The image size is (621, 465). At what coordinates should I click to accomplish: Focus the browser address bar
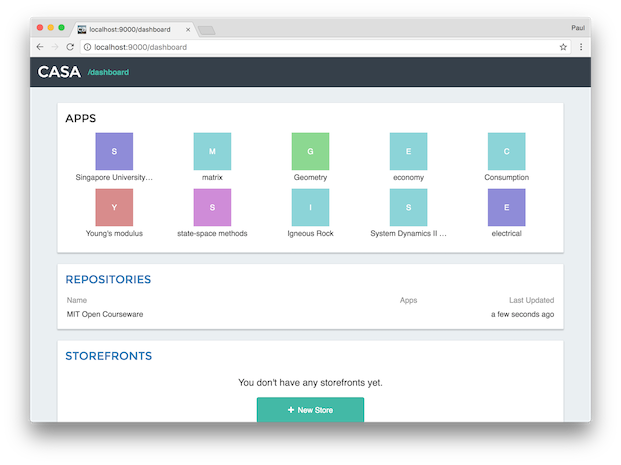300,47
